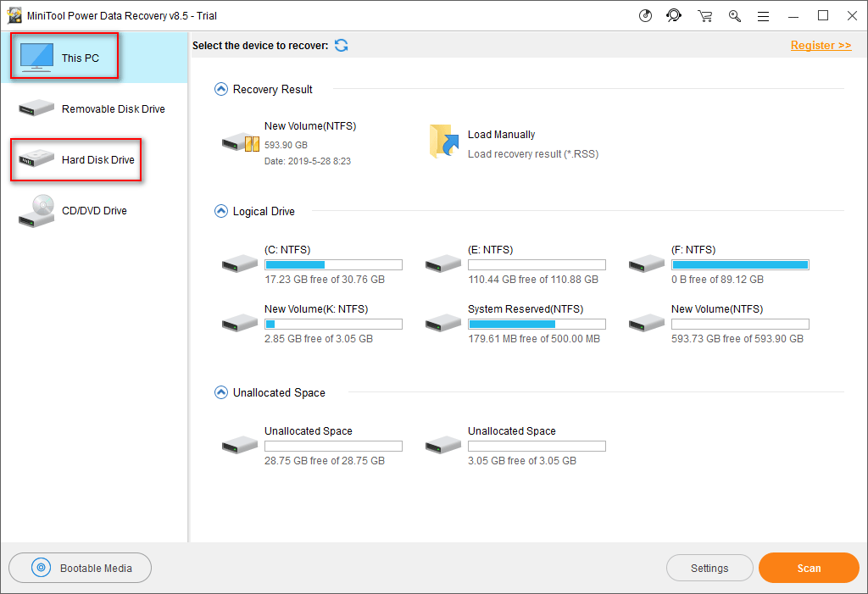Click the 28.75 GB unallocated space bar
The height and width of the screenshot is (594, 868).
[333, 446]
